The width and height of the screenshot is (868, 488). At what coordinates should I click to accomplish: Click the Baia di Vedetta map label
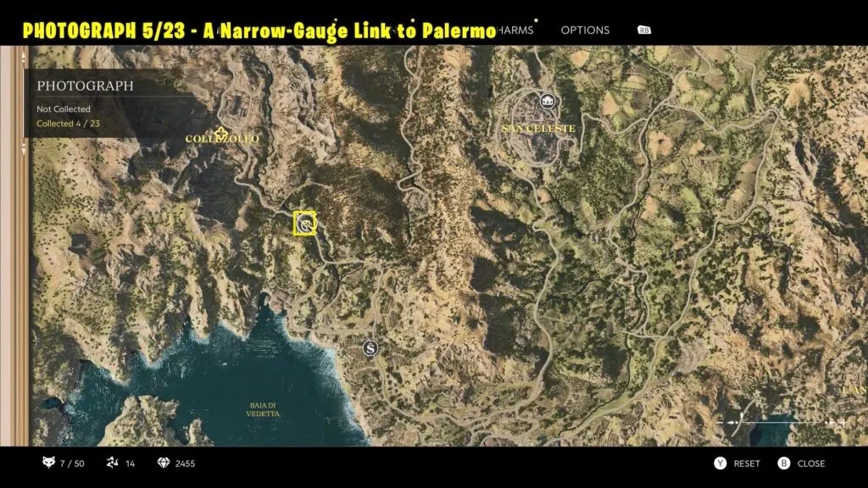262,409
